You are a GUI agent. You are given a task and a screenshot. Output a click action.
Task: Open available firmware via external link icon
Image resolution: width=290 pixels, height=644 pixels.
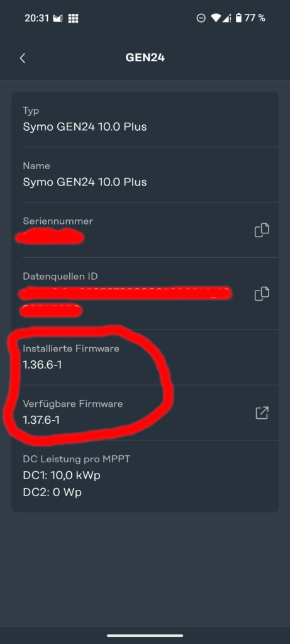[x=262, y=413]
